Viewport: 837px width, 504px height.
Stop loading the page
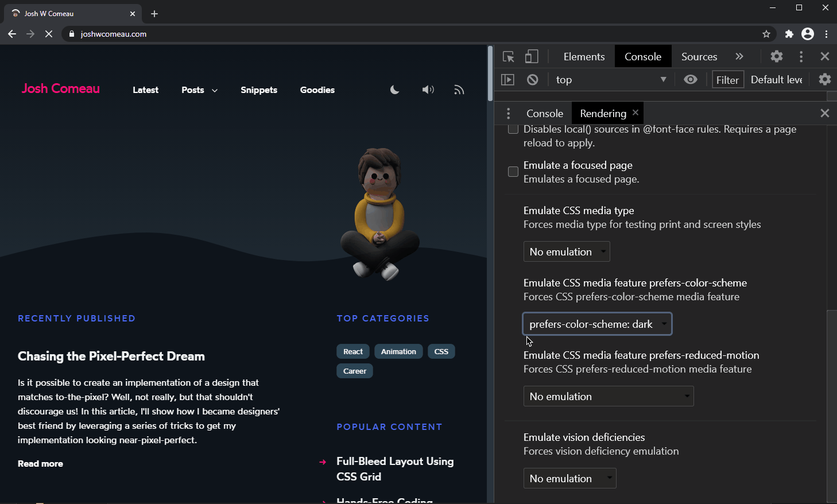[x=49, y=34]
